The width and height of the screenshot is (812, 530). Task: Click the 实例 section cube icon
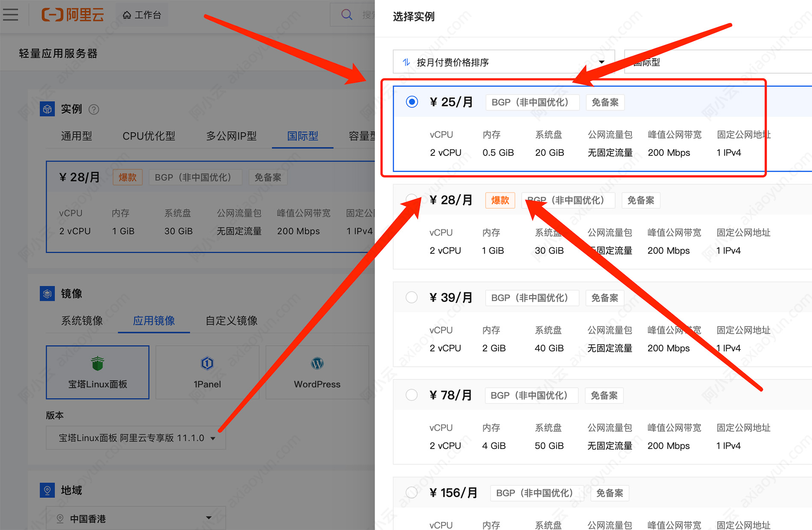[x=47, y=109]
